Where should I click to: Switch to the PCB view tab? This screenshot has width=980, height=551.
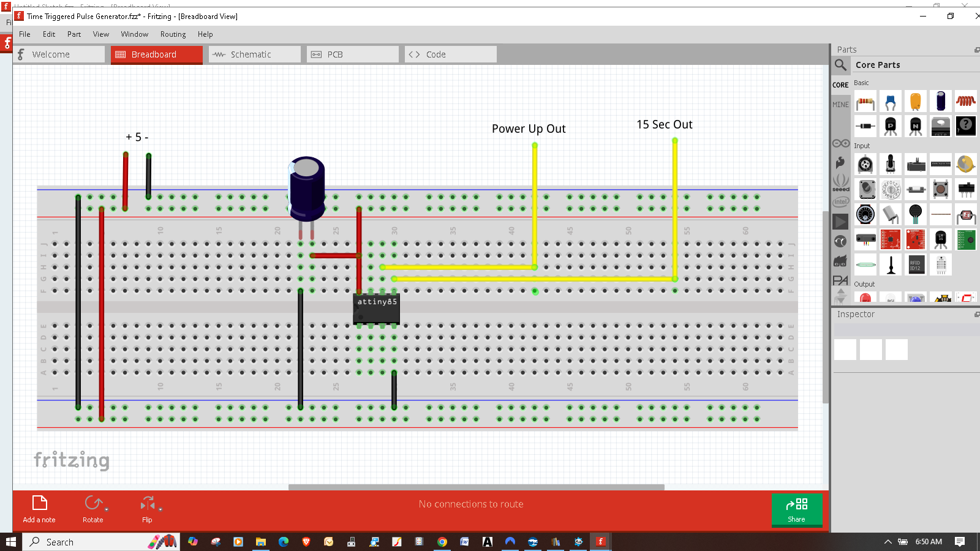[x=353, y=54]
